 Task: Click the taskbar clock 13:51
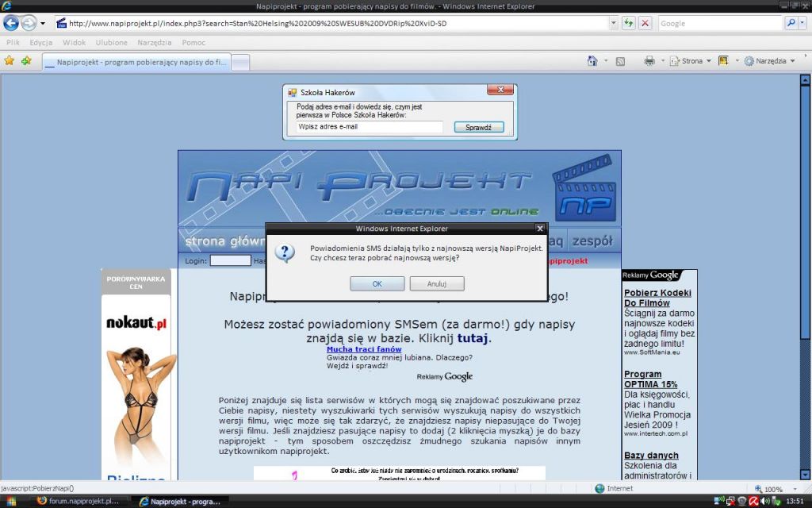795,502
